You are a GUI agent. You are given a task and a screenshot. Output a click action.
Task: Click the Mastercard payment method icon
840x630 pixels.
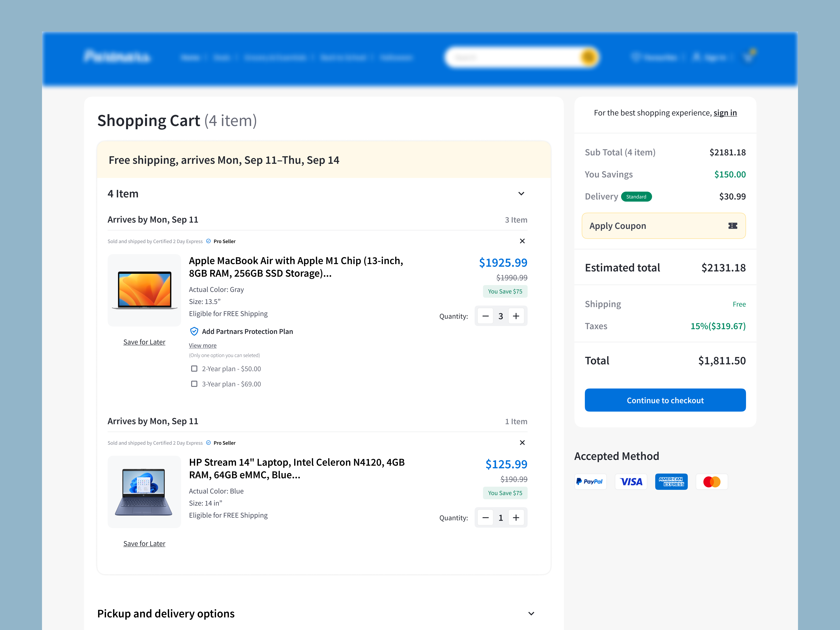[x=712, y=482]
